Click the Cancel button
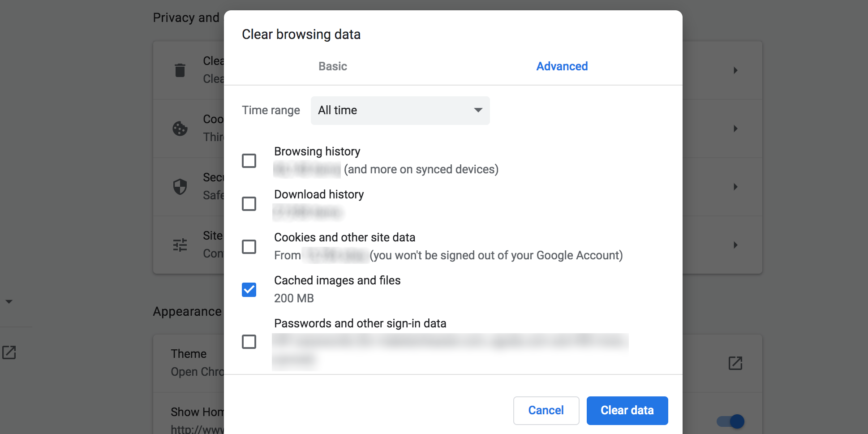Image resolution: width=868 pixels, height=434 pixels. 546,410
